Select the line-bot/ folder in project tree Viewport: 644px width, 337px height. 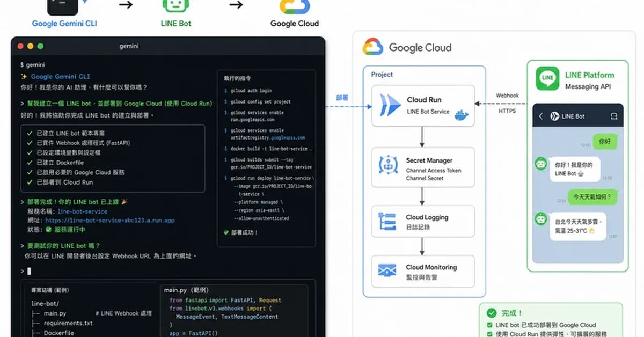click(x=44, y=304)
